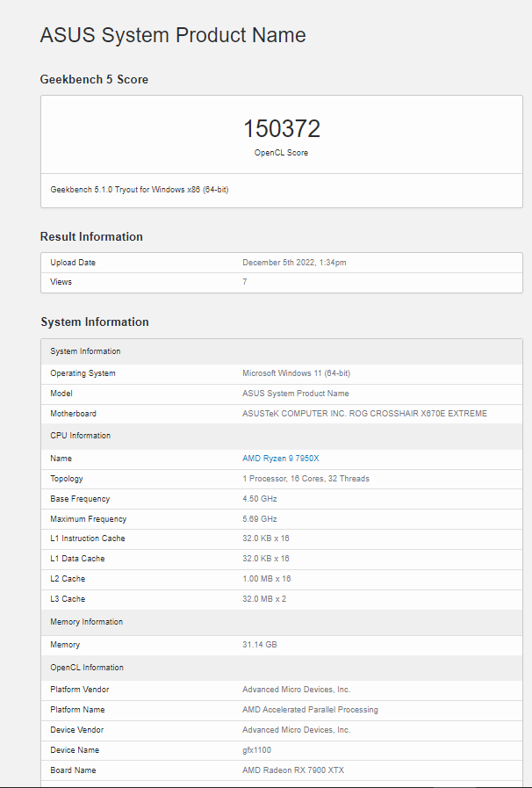532x788 pixels.
Task: Click the Views row label
Action: coord(61,282)
